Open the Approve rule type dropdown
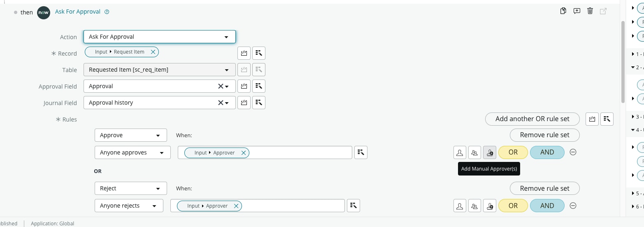 (131, 135)
